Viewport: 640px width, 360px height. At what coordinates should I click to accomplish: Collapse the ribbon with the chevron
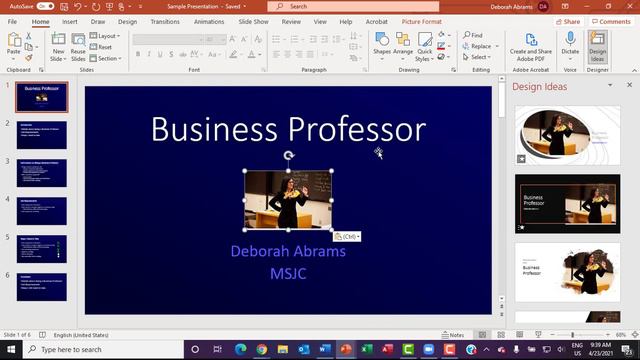point(634,70)
